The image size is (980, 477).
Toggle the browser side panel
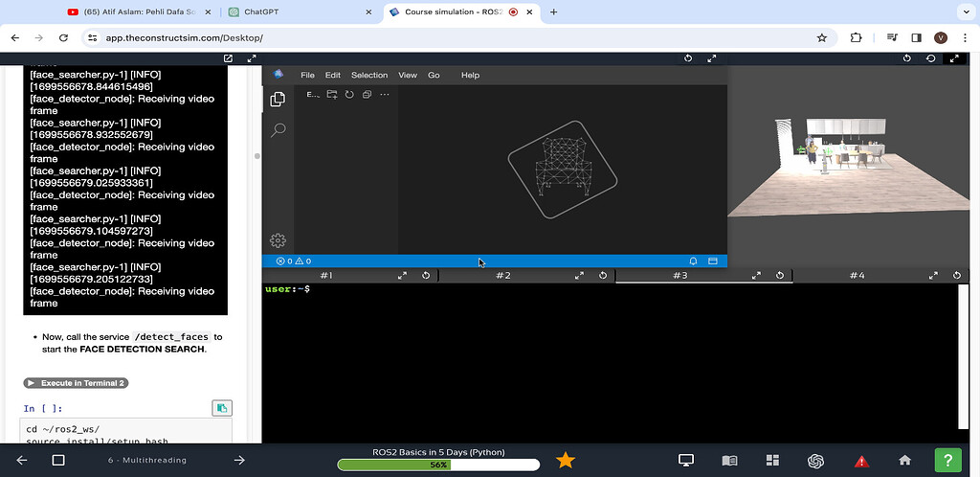(x=916, y=37)
